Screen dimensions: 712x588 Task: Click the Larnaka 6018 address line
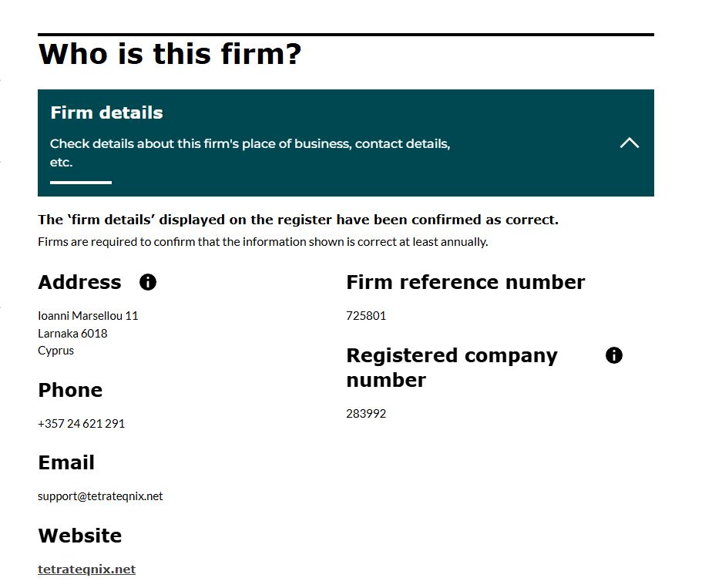72,334
